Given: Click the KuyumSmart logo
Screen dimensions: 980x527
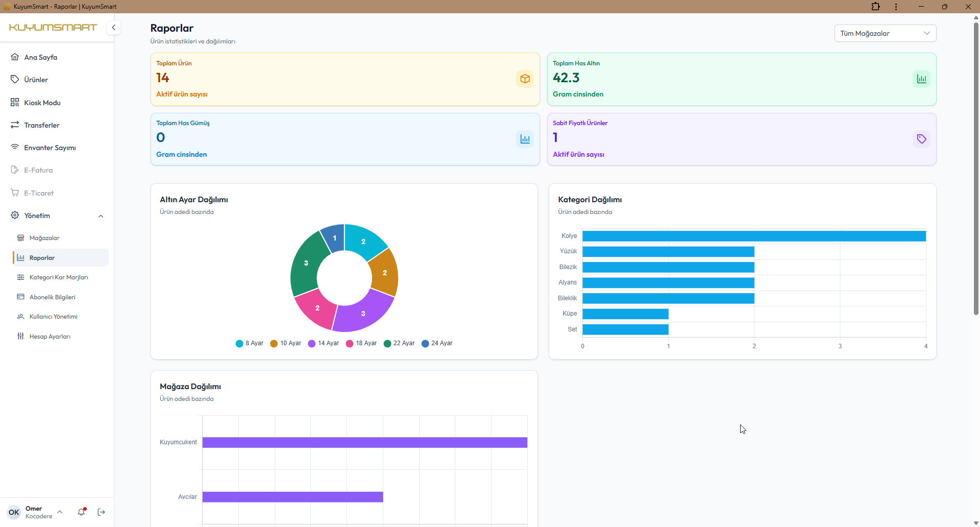Looking at the screenshot, I should click(x=53, y=28).
